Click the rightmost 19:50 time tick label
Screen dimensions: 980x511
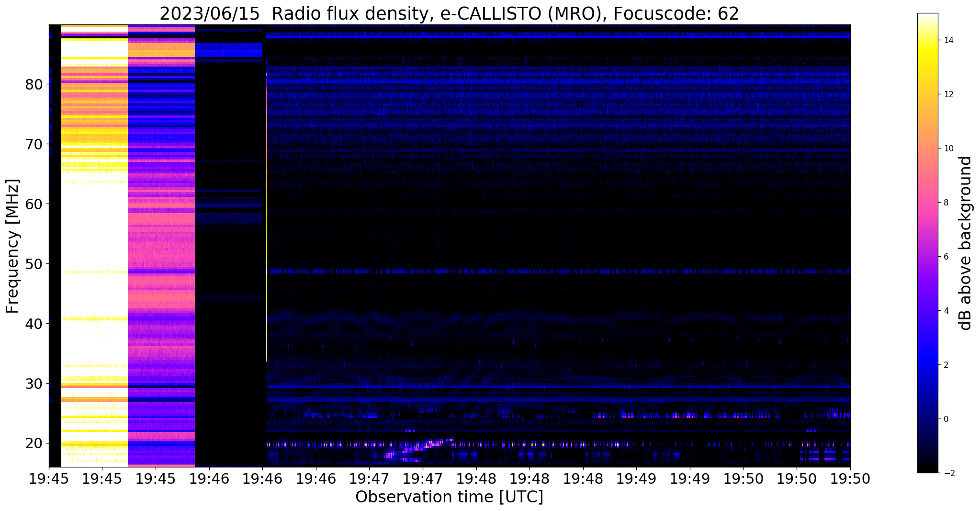[850, 479]
